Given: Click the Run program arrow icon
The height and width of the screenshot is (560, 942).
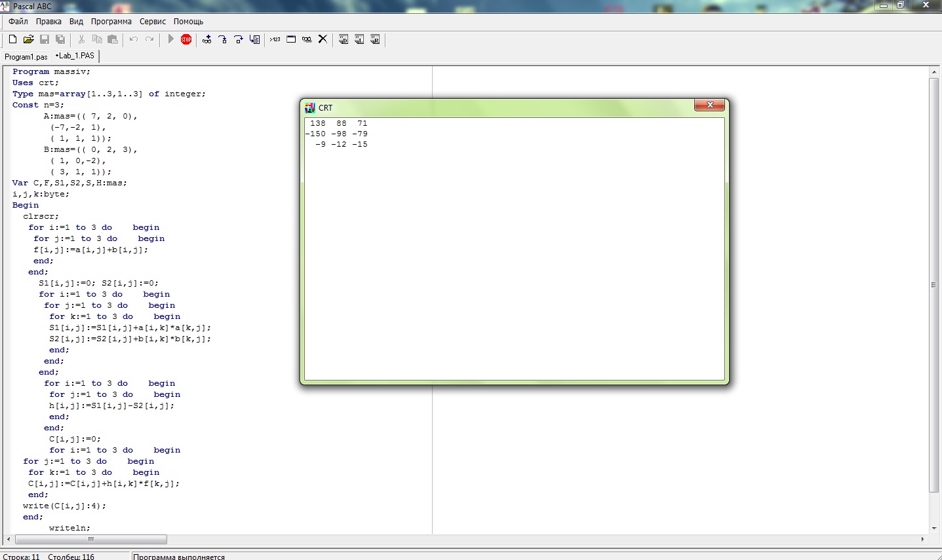Looking at the screenshot, I should click(170, 39).
